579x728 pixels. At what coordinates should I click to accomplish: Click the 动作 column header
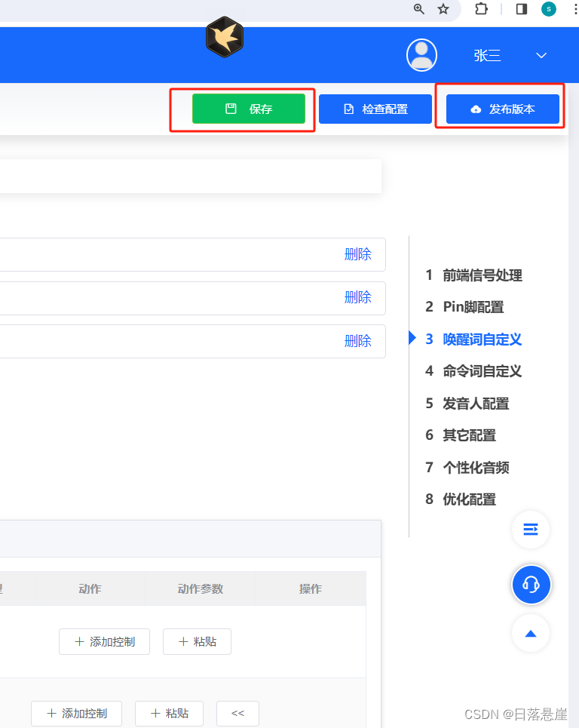click(90, 588)
